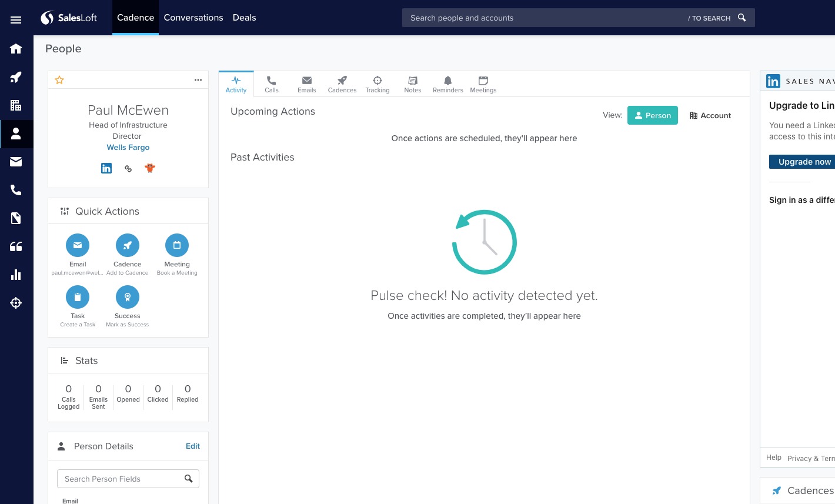
Task: Switch to the Calls tab
Action: click(272, 84)
